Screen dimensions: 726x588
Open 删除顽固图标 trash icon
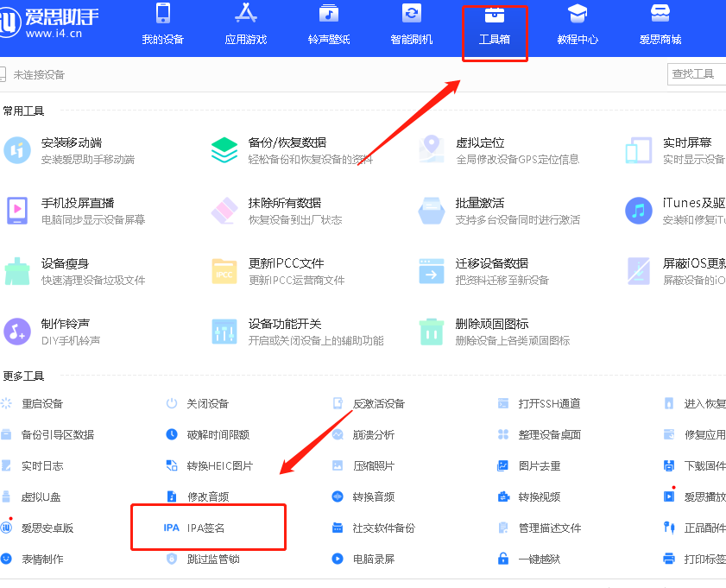point(432,332)
